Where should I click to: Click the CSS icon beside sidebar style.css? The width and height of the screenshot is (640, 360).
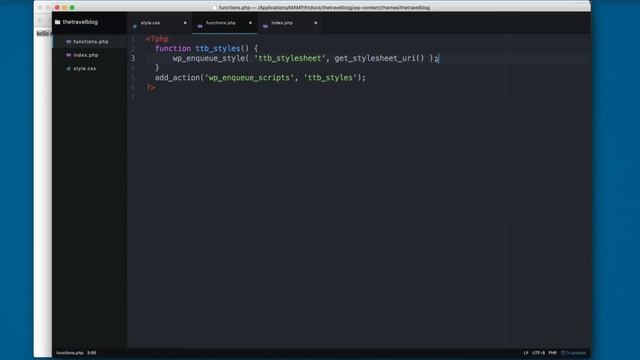pyautogui.click(x=69, y=69)
